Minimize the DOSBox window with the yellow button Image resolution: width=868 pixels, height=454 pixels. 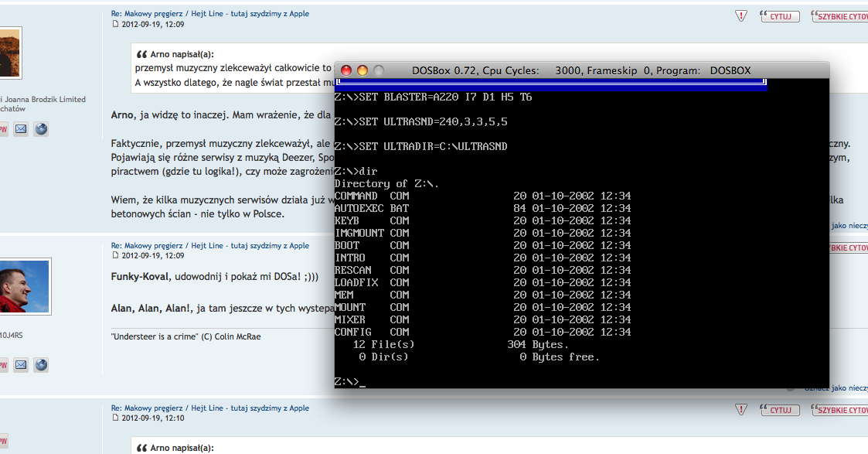362,70
